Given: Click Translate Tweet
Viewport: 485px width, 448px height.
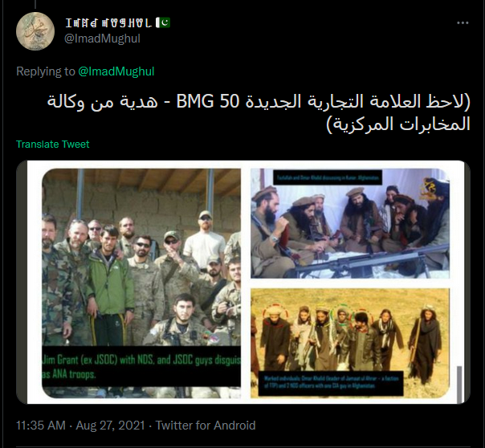Looking at the screenshot, I should coord(52,144).
